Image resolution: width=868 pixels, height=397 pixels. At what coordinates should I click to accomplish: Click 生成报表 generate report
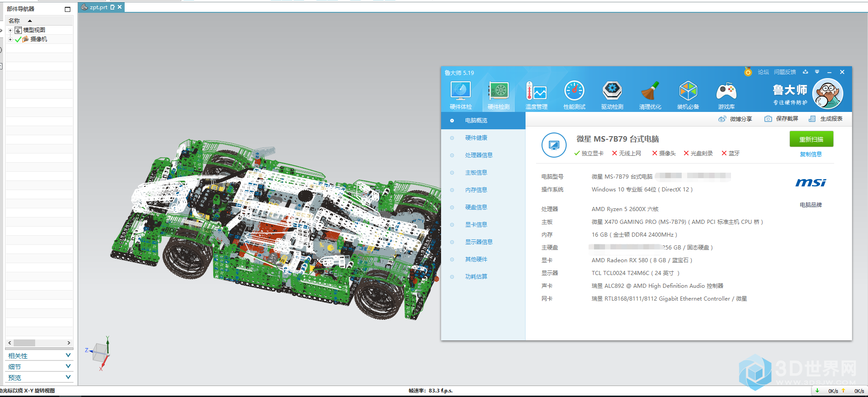point(826,119)
